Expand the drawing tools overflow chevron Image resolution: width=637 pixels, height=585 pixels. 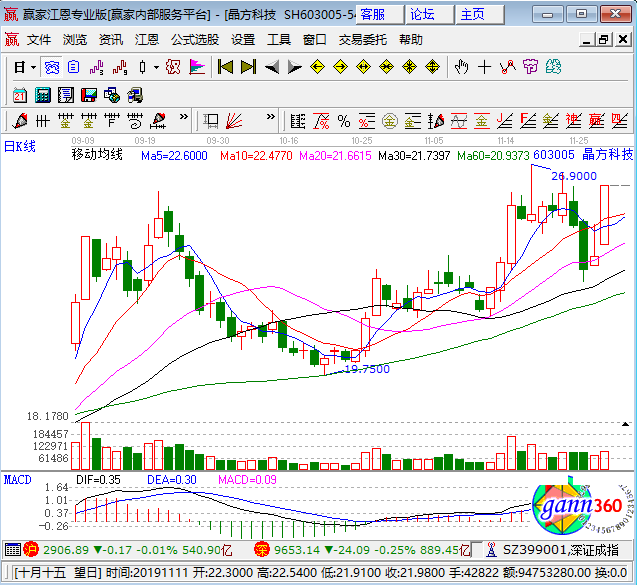[x=184, y=117]
